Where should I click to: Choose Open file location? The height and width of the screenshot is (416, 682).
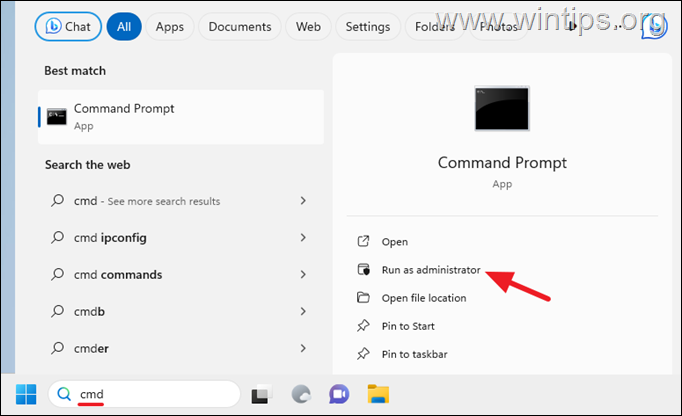pyautogui.click(x=424, y=298)
